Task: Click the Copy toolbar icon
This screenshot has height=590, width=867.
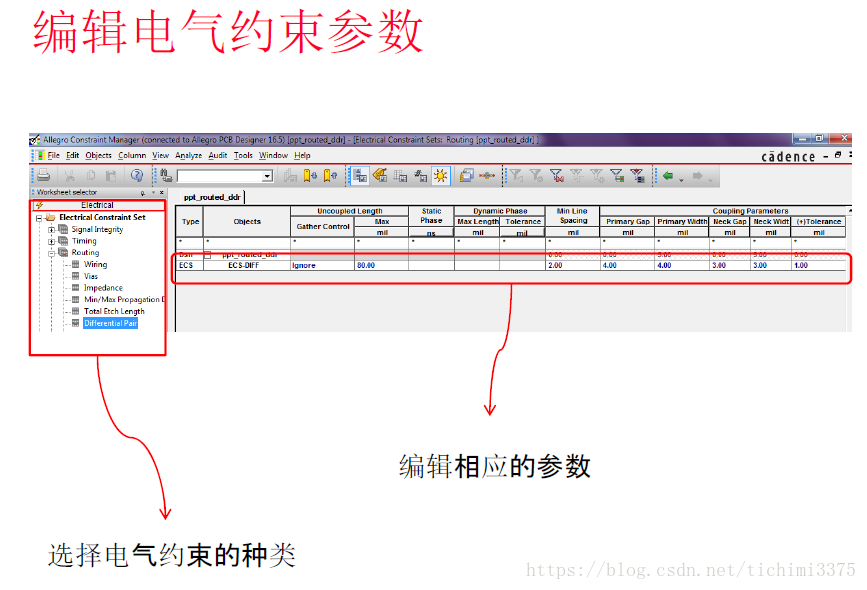Action: (x=91, y=176)
